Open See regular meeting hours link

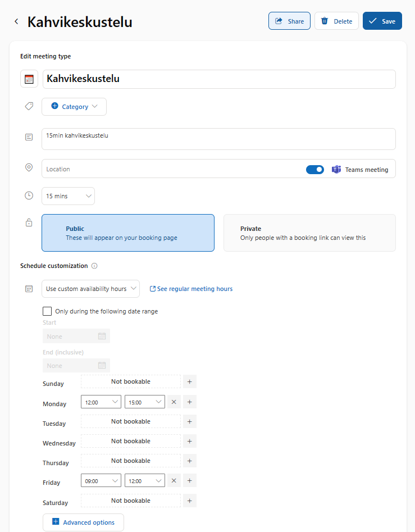click(x=191, y=289)
